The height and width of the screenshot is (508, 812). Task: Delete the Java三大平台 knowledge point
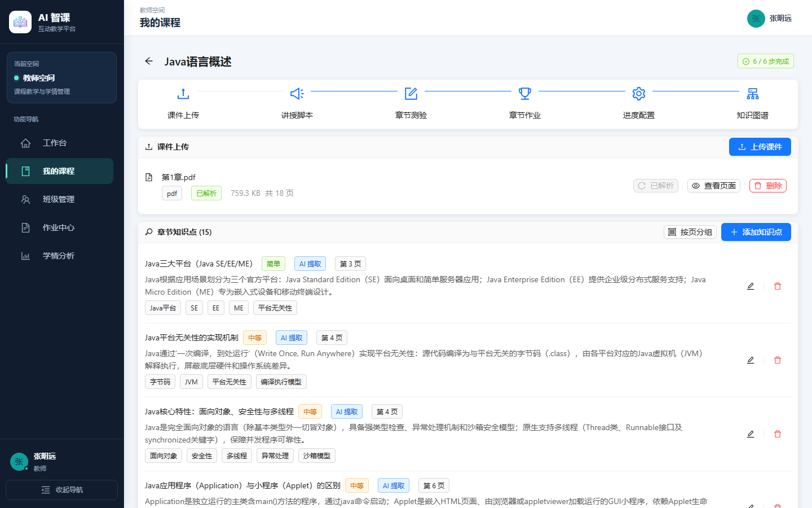pyautogui.click(x=778, y=286)
